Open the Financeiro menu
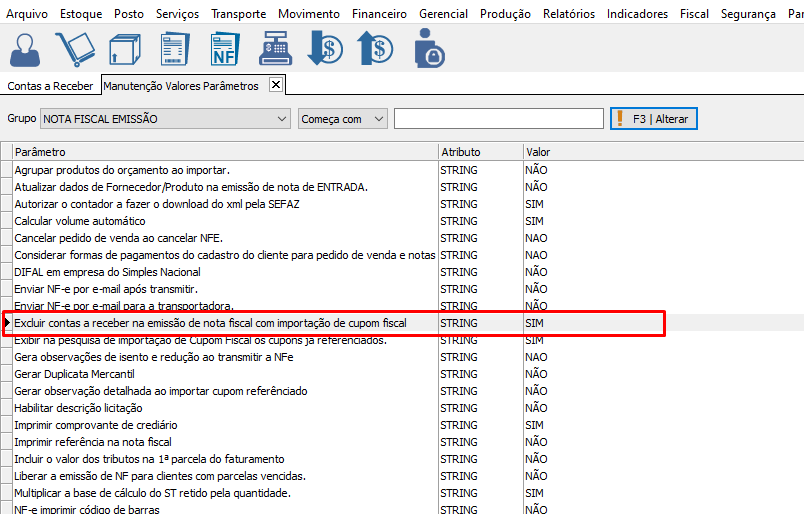The height and width of the screenshot is (514, 804). [x=379, y=14]
